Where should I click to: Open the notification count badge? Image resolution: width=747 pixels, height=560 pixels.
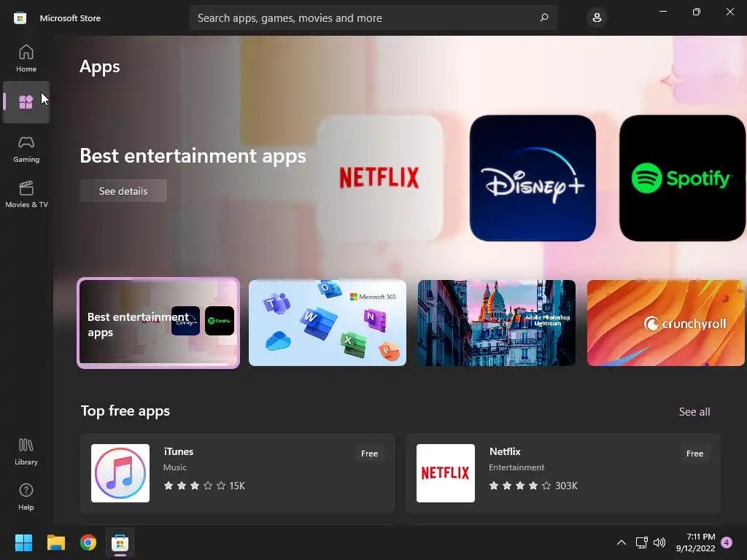(727, 542)
